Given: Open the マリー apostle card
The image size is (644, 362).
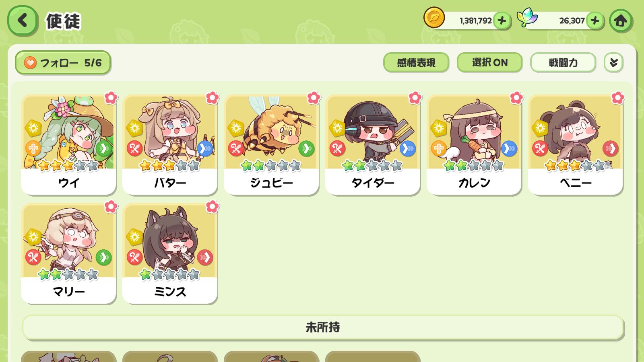Looking at the screenshot, I should tap(68, 253).
